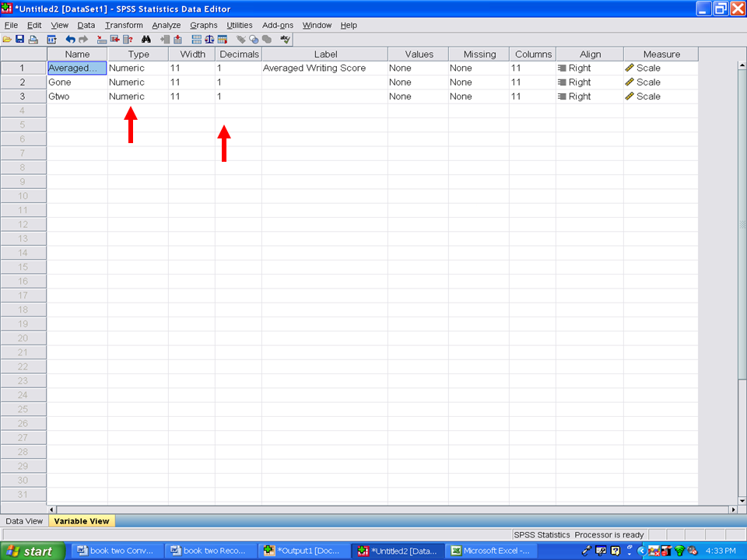Select row 2 by its row header
This screenshot has height=560, width=747.
[x=23, y=82]
